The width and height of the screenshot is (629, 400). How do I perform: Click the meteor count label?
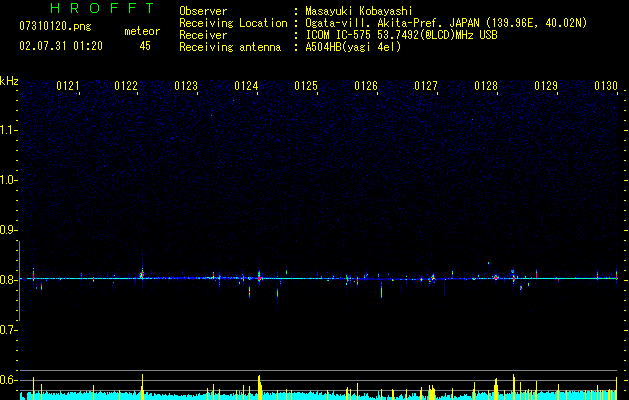[x=142, y=31]
